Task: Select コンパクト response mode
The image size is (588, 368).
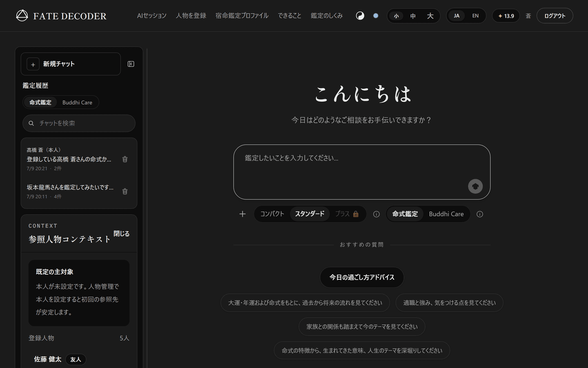Action: 272,214
